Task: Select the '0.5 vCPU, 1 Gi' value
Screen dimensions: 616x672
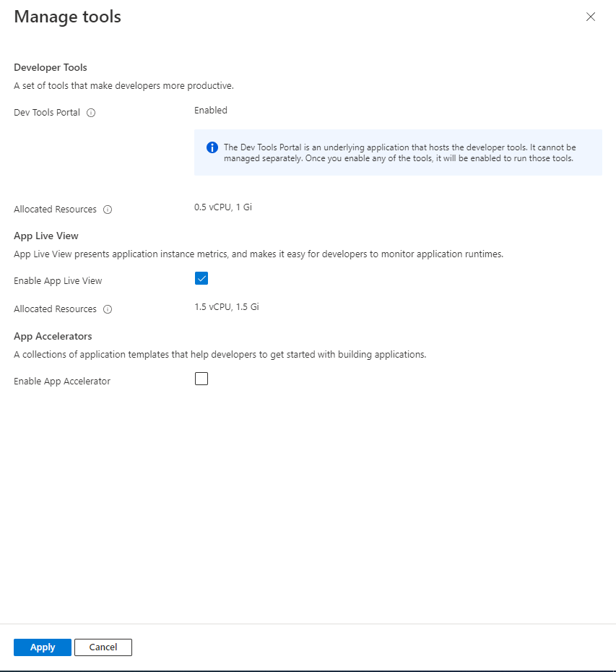Action: click(x=223, y=207)
